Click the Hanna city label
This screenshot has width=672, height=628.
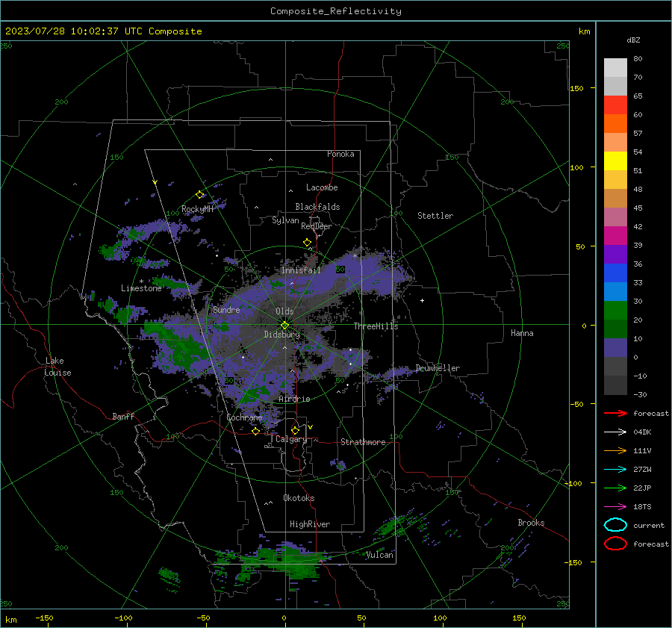pos(522,333)
